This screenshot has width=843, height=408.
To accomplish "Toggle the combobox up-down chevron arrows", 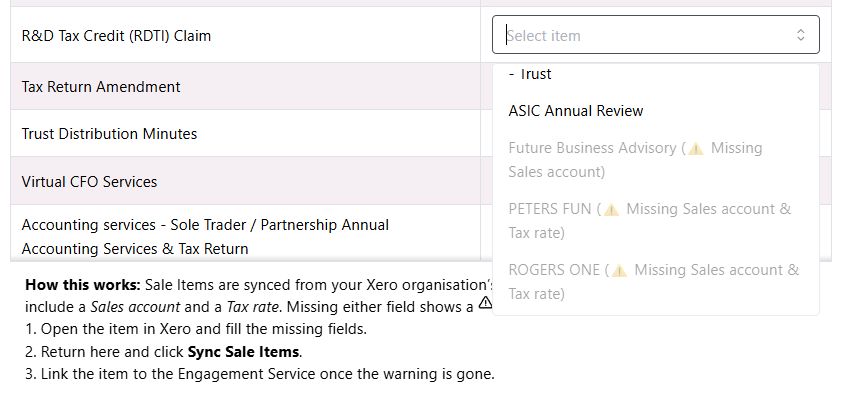I will coord(800,35).
